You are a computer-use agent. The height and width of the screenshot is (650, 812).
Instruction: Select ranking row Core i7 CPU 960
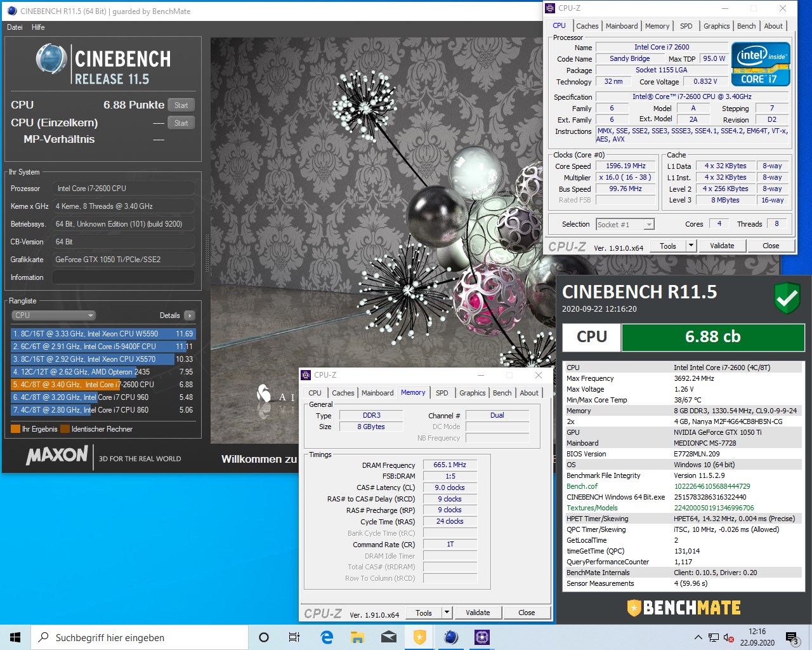[x=103, y=397]
